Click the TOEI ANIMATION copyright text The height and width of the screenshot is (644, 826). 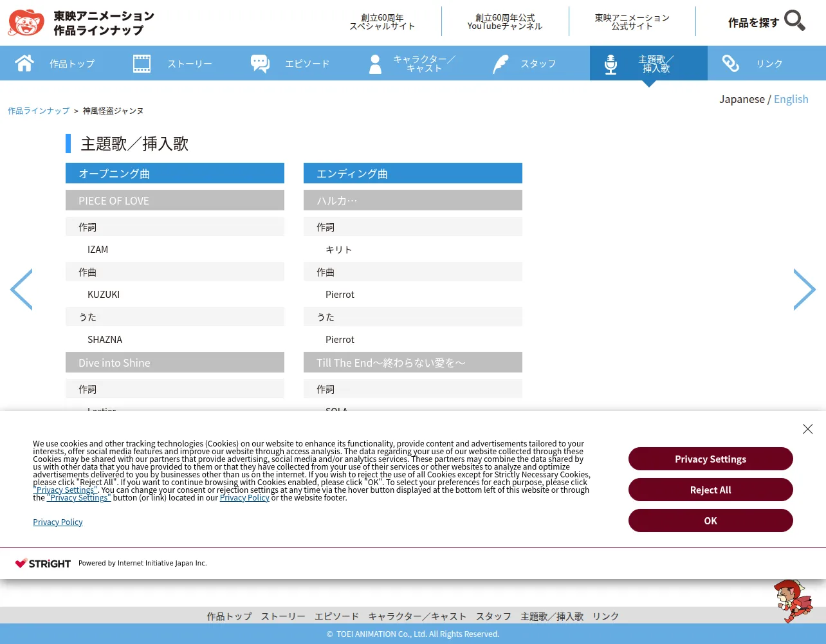tap(413, 634)
